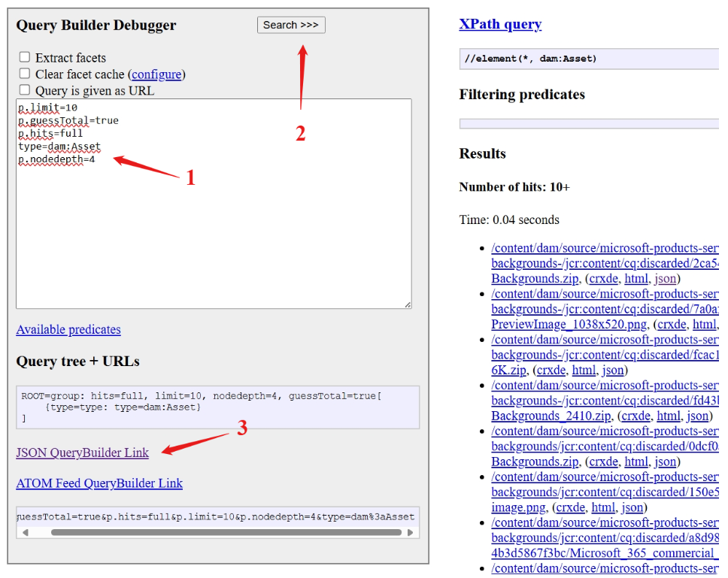Open the JSON QueryBuilder Link
Image resolution: width=728 pixels, height=578 pixels.
point(82,452)
